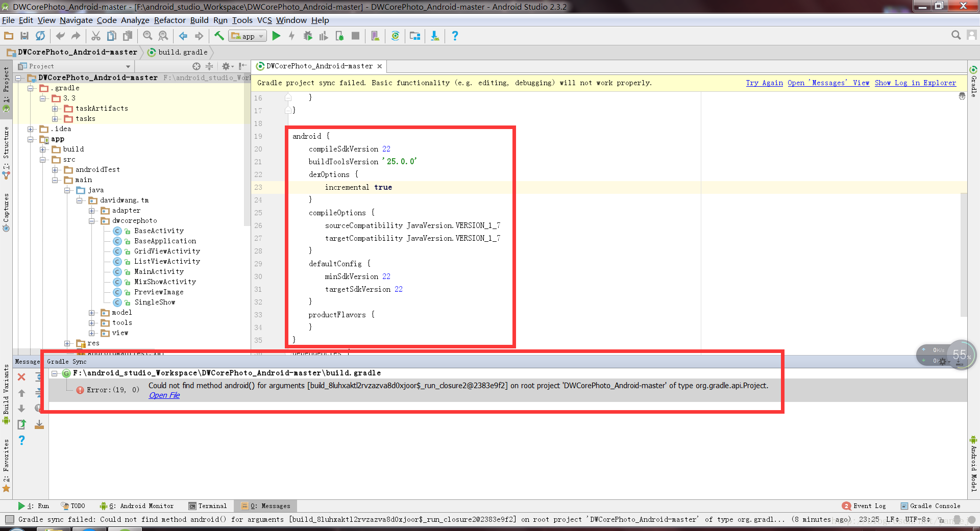This screenshot has height=531, width=980.
Task: Click Messages panel help question mark
Action: coord(21,440)
